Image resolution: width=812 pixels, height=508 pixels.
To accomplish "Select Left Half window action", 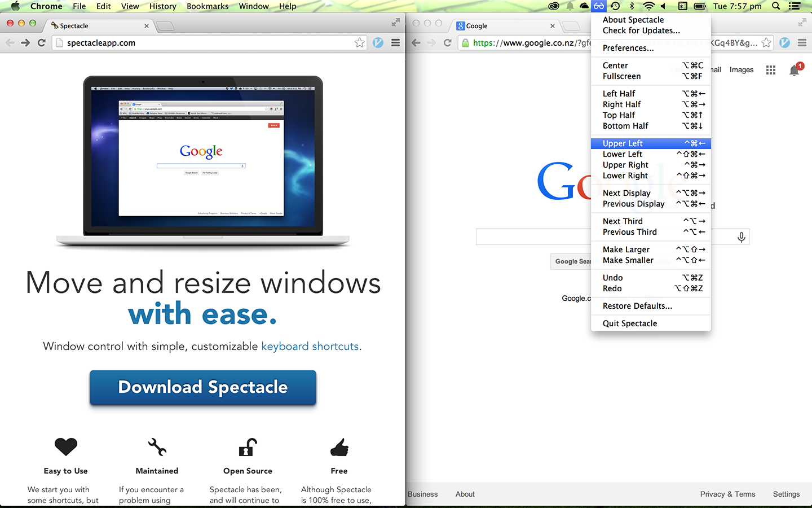I will click(x=651, y=94).
